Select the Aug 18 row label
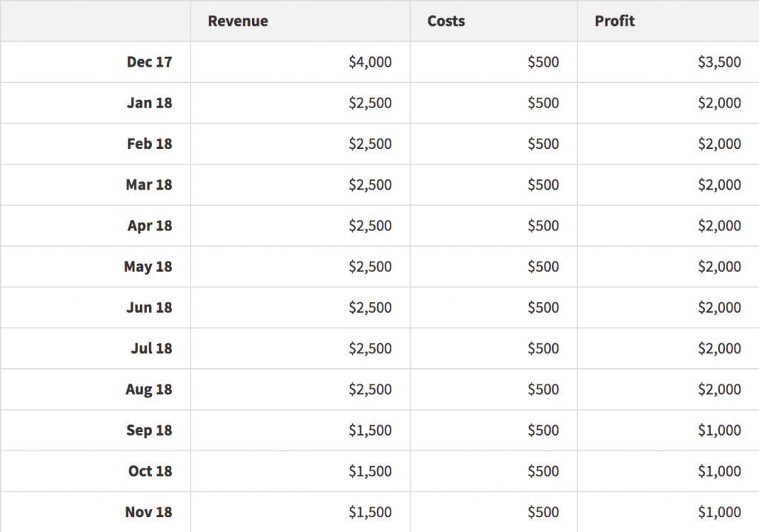Image resolution: width=759 pixels, height=532 pixels. point(148,390)
